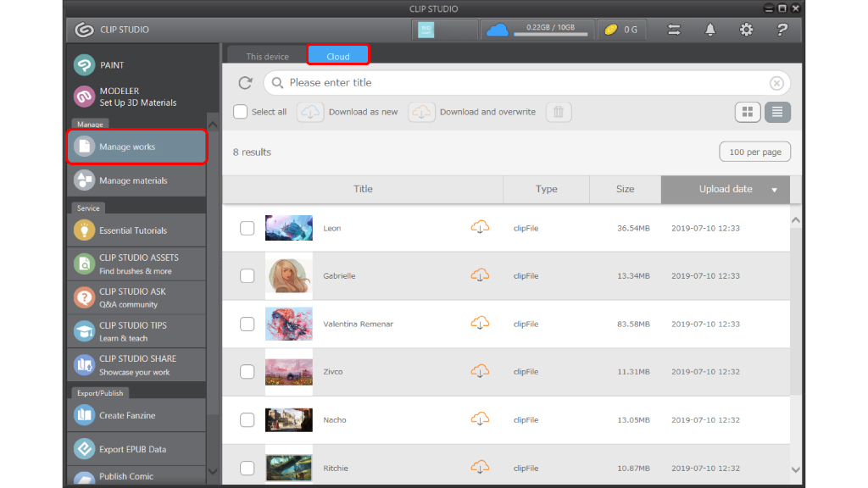Clear the search field with X icon

[x=776, y=83]
